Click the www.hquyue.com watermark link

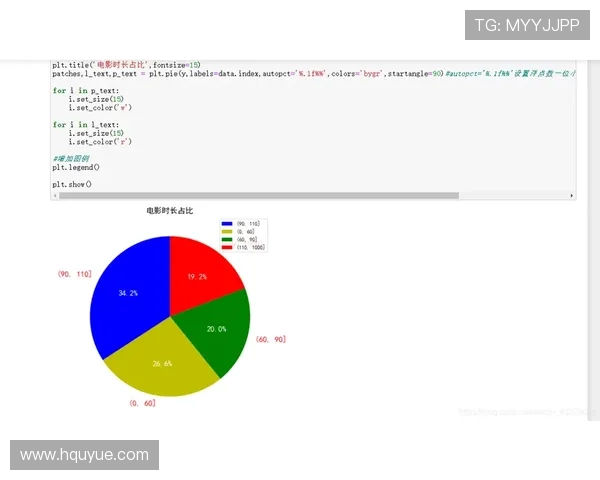(84, 455)
